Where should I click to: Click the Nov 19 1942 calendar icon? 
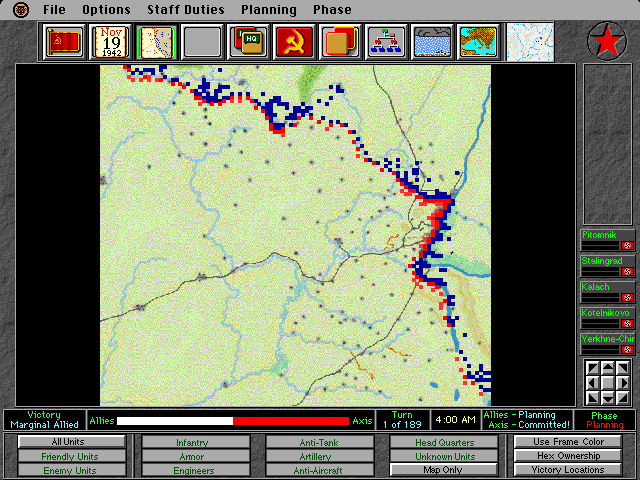click(110, 42)
